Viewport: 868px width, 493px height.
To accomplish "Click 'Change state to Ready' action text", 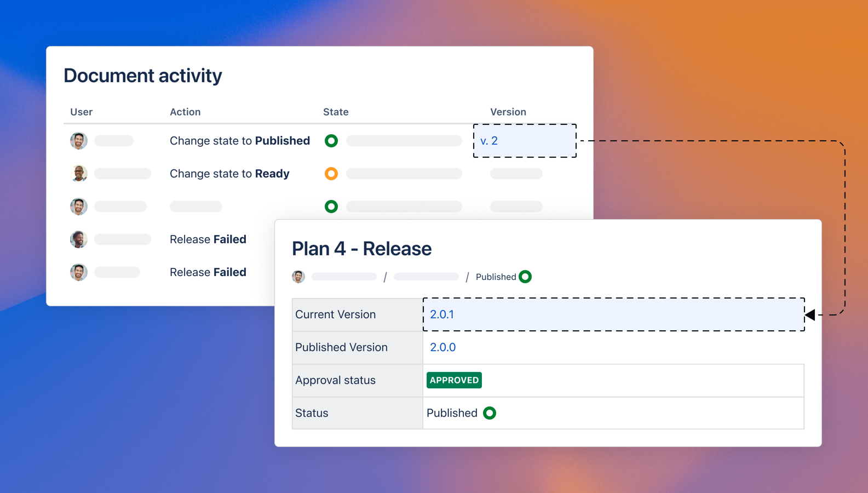I will 229,174.
